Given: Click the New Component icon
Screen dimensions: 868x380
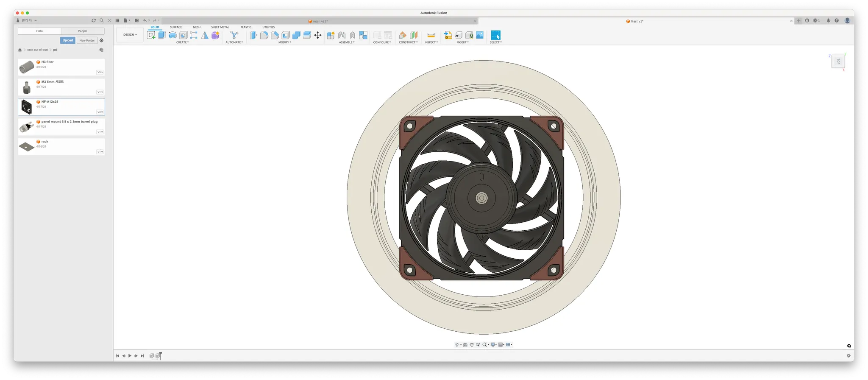Looking at the screenshot, I should (x=331, y=35).
